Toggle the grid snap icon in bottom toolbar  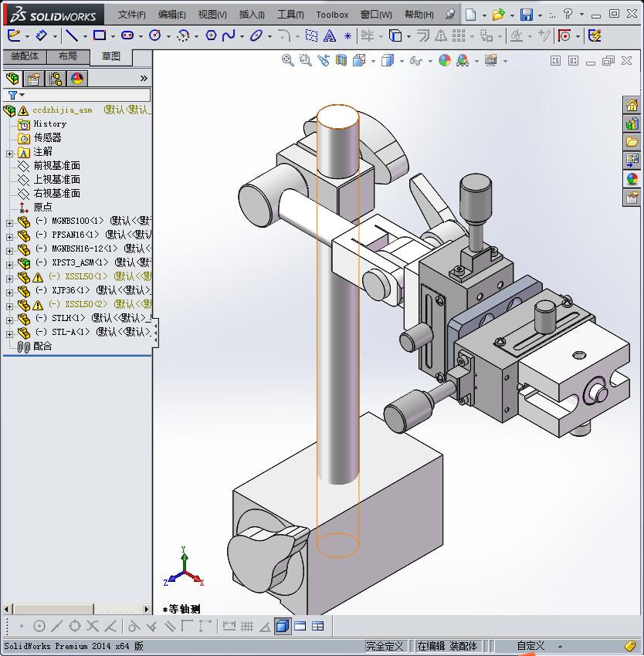(247, 627)
